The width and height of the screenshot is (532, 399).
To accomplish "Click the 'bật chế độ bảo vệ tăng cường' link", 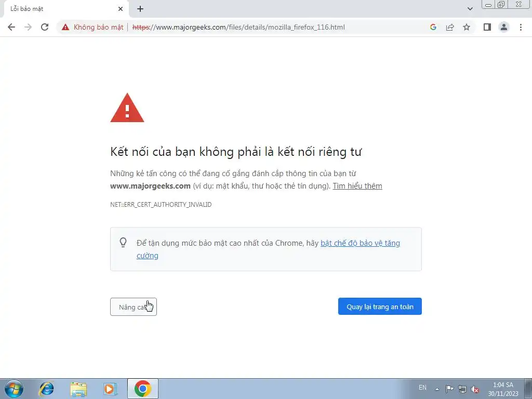I will (x=268, y=249).
